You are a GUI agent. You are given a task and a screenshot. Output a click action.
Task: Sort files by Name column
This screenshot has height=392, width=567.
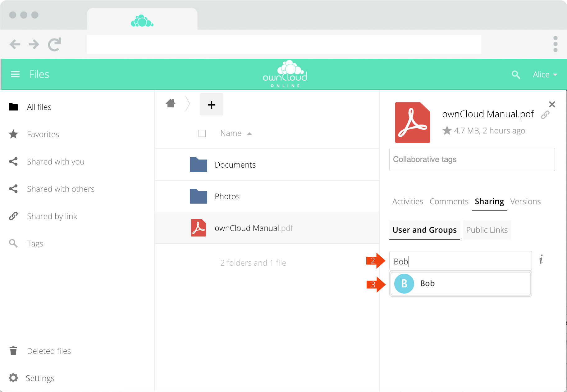coord(231,133)
